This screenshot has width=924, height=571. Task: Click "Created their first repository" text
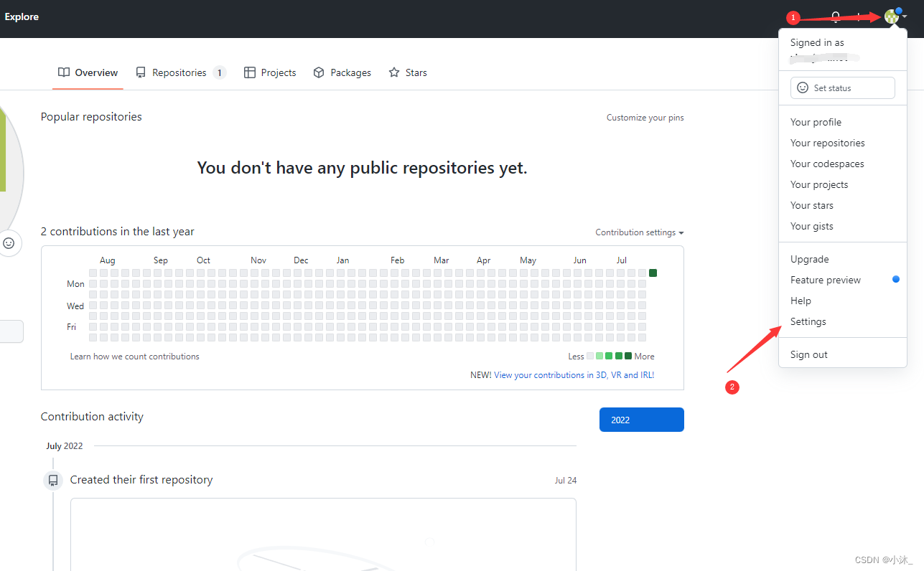click(x=141, y=480)
